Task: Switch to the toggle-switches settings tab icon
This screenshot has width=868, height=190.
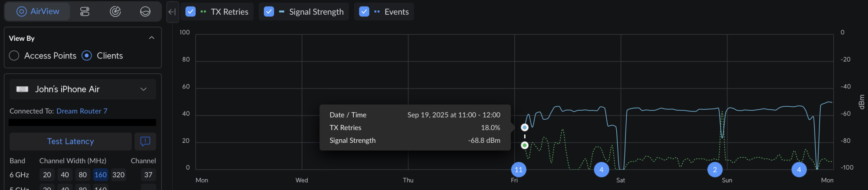Action: (85, 12)
